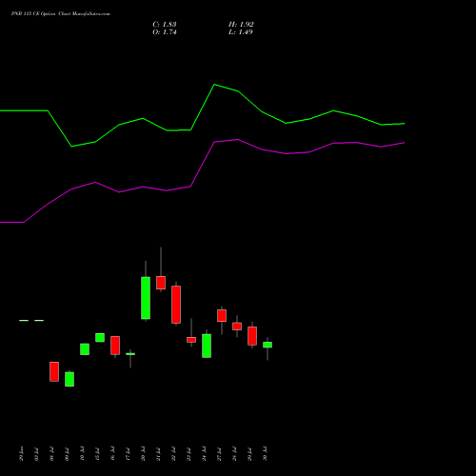Select the red candle above 21 Jul
476x476 pixels.
click(x=161, y=283)
